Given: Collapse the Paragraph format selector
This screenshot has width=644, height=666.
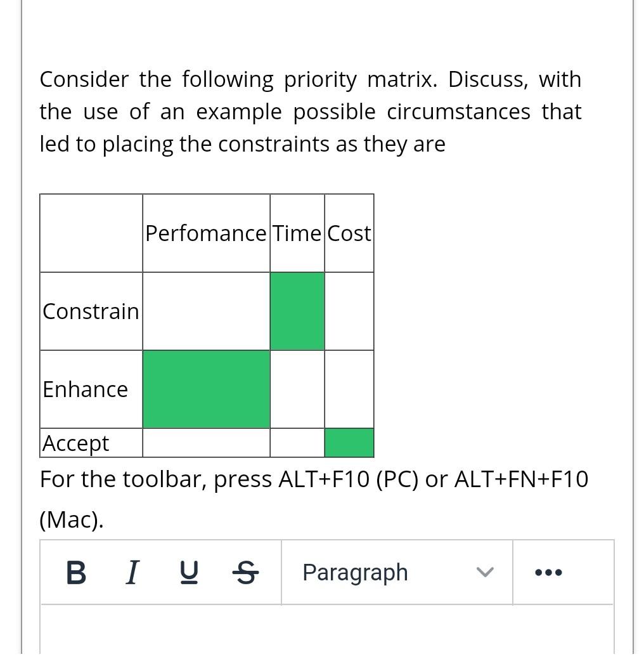Looking at the screenshot, I should tap(484, 572).
